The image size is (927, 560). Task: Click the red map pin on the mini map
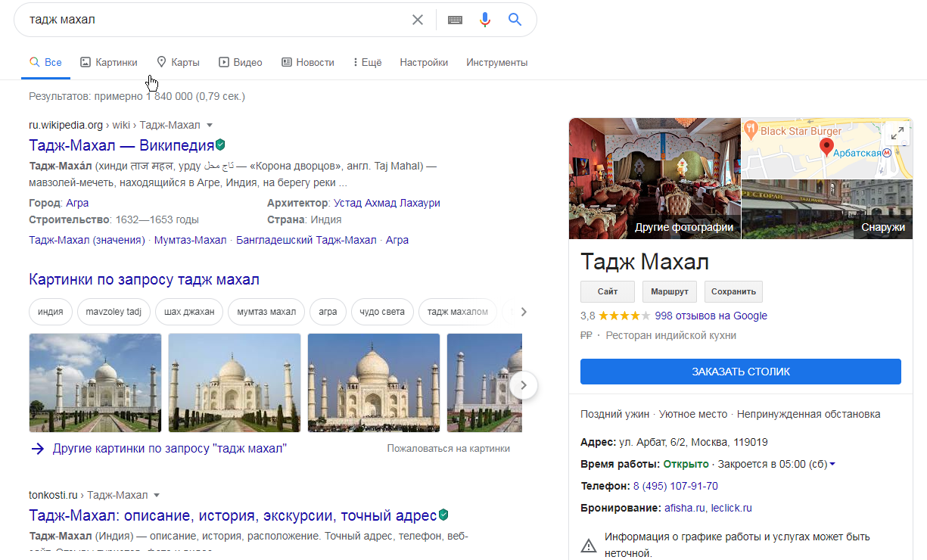click(x=826, y=148)
